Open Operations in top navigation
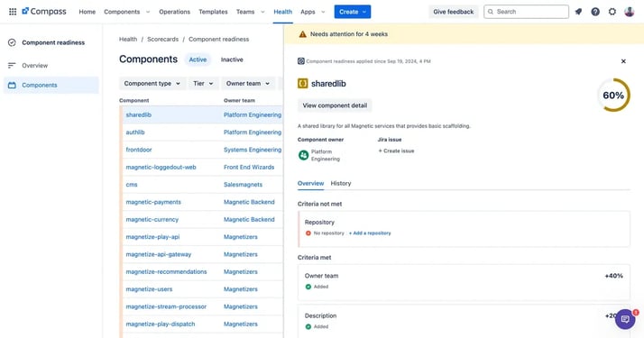644x338 pixels. tap(175, 12)
